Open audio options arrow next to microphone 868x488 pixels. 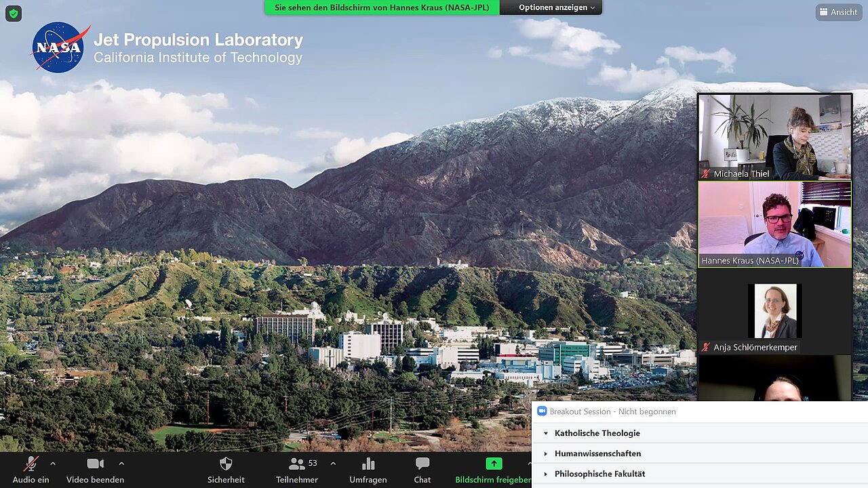click(53, 464)
